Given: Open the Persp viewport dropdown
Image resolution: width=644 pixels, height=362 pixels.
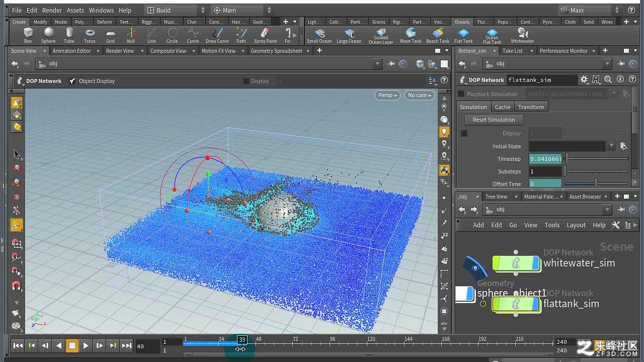Looking at the screenshot, I should click(x=387, y=95).
